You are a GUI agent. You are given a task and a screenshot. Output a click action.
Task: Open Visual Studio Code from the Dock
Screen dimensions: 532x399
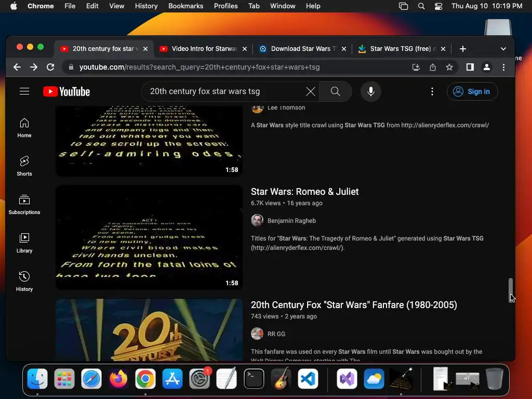pos(308,379)
